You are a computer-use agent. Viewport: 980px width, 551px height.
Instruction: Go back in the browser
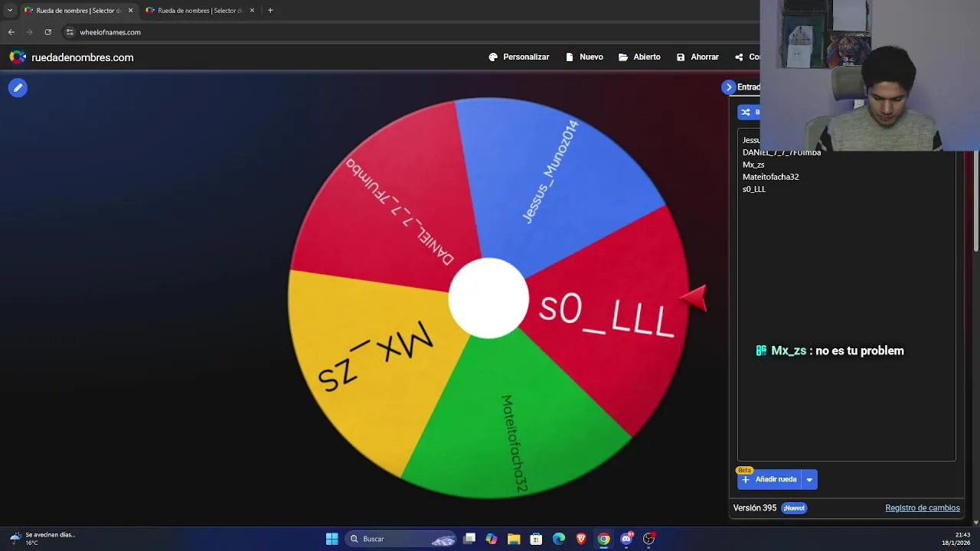coord(11,32)
